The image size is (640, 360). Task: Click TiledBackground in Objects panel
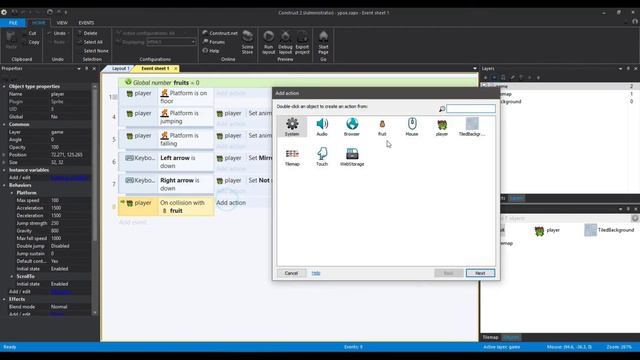point(609,230)
